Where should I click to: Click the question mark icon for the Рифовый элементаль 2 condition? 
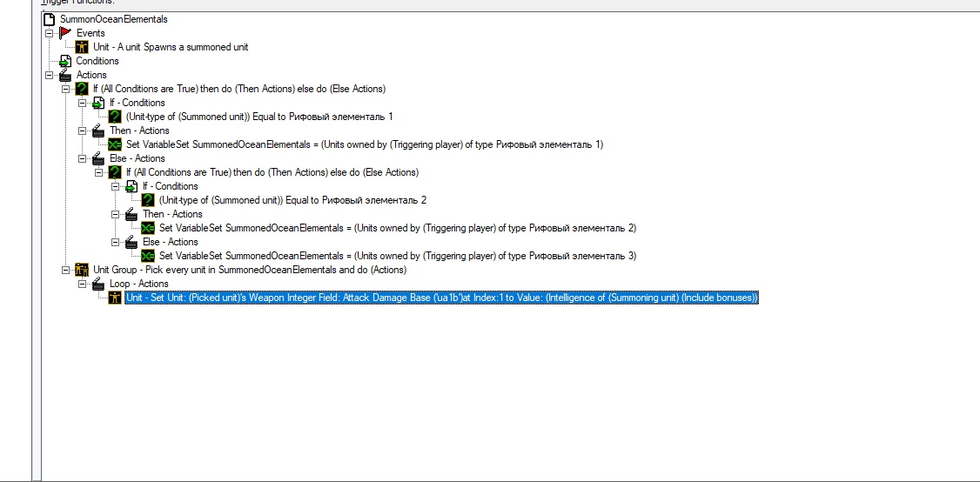tap(148, 200)
